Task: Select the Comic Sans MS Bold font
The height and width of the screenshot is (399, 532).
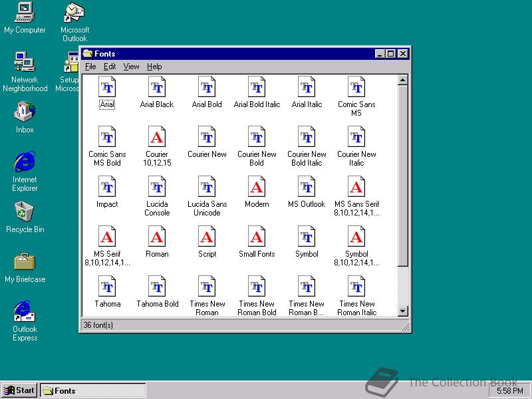Action: 107,137
